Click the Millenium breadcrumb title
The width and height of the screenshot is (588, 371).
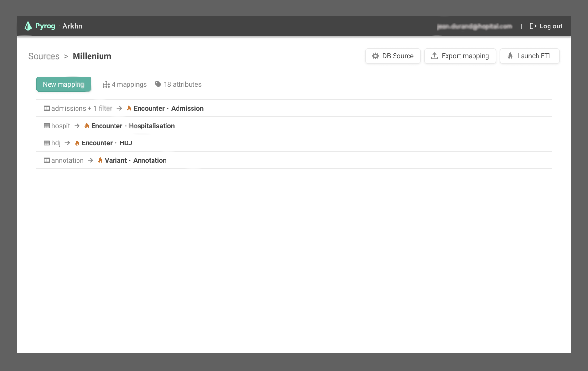[92, 56]
